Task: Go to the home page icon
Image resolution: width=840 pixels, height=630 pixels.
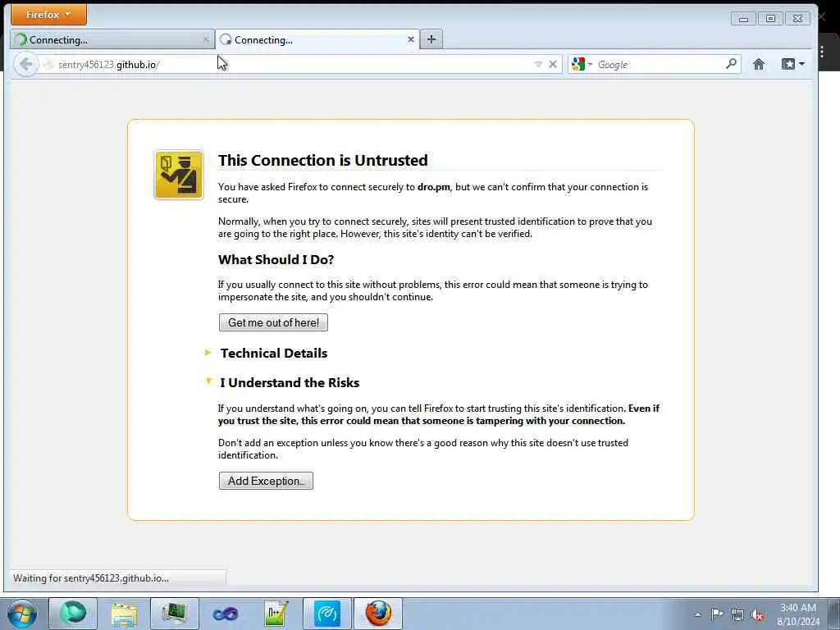Action: pos(759,64)
